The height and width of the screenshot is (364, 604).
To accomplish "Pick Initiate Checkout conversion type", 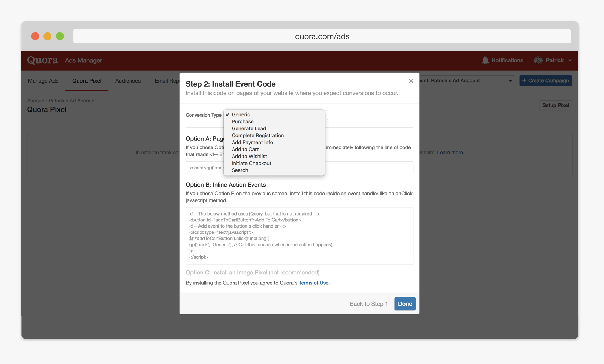I will pos(274,163).
